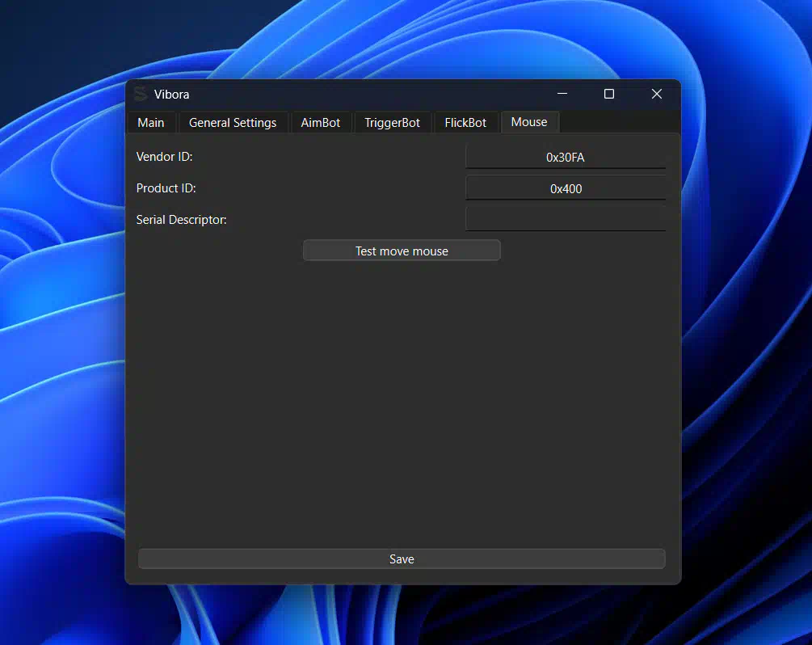The height and width of the screenshot is (645, 812).
Task: Click the Vendor ID input showing 0x30FA
Action: pyautogui.click(x=566, y=157)
